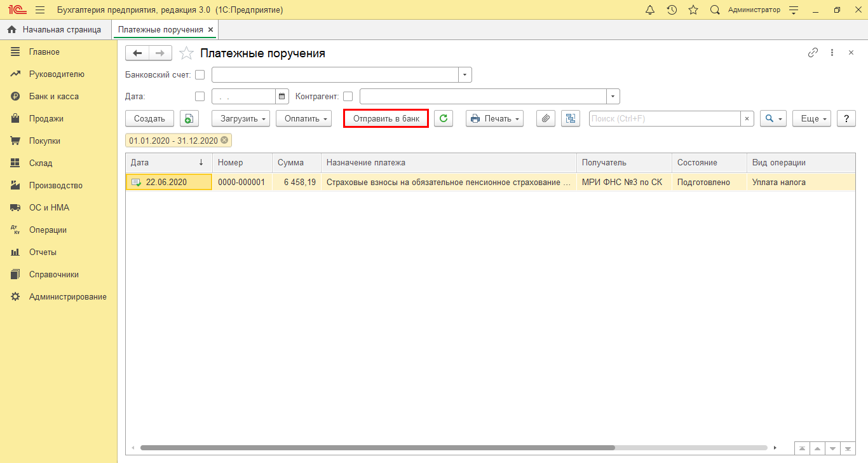
Task: Click the copy document icon next to Создать
Action: click(189, 118)
